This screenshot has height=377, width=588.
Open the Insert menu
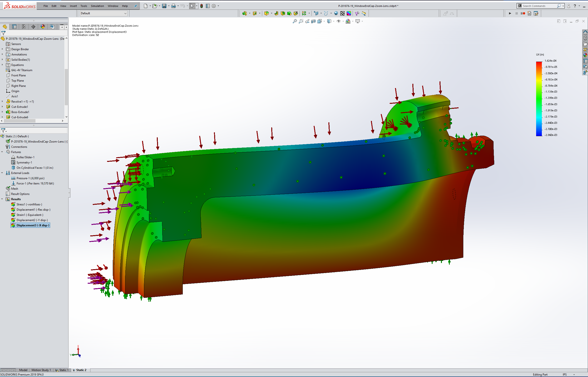click(73, 6)
